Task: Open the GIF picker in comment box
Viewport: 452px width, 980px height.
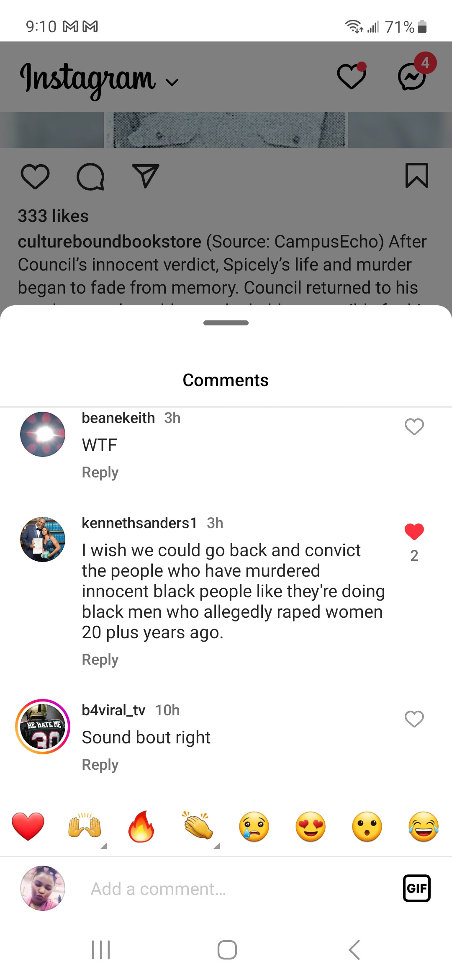Action: click(x=416, y=888)
